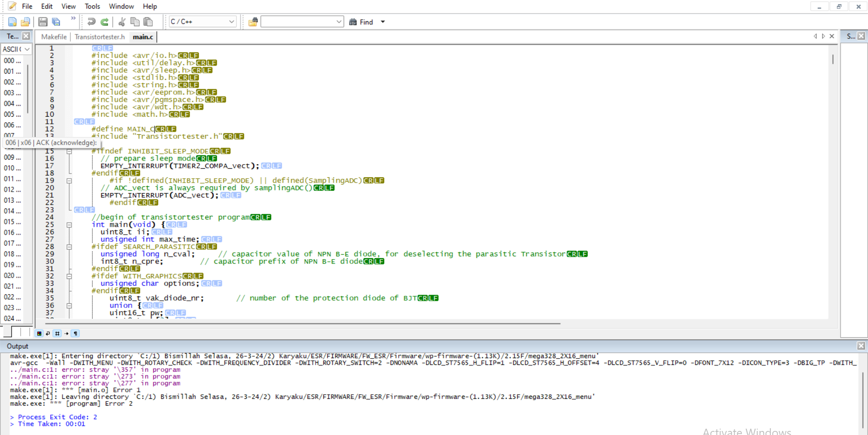Toggle the line numbers hash icon
Screen dimensions: 868x435
tap(57, 333)
